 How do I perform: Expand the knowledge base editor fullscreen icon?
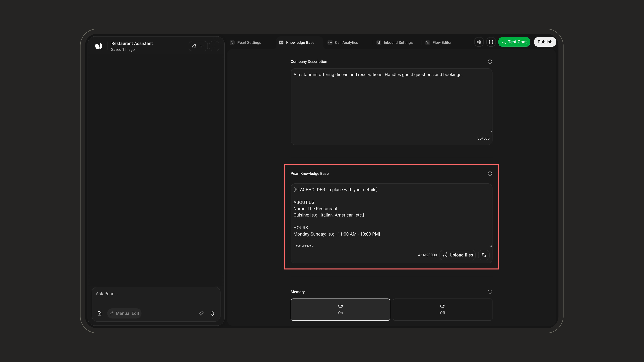tap(484, 255)
